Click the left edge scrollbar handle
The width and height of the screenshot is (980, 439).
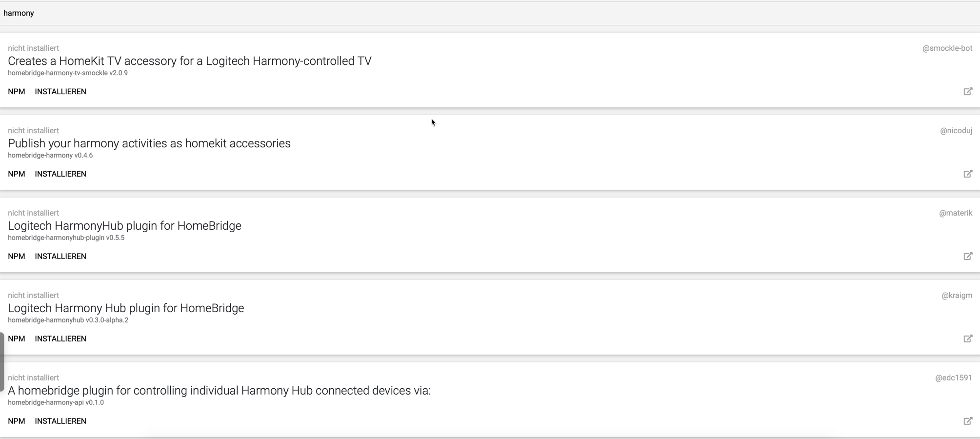tap(2, 361)
